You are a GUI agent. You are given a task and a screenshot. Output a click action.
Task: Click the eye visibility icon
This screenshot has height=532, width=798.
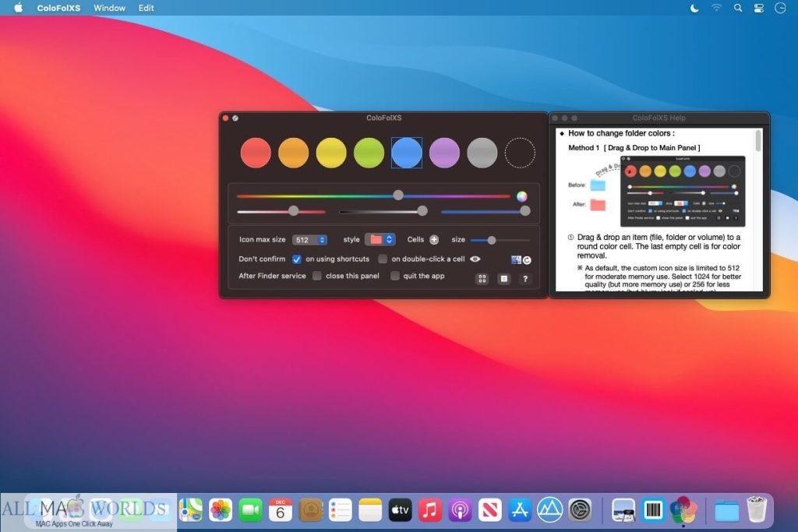(x=475, y=259)
